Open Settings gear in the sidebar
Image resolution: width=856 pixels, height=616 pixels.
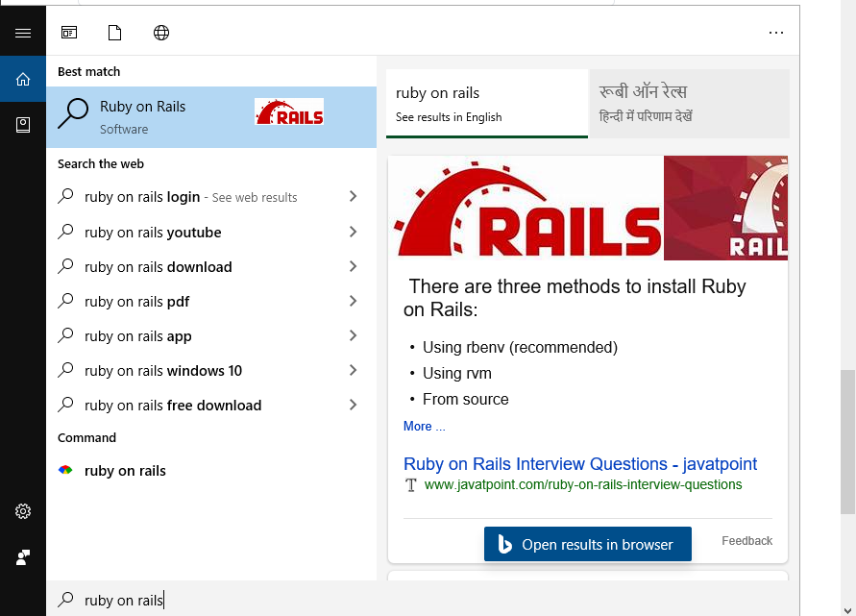(x=23, y=511)
